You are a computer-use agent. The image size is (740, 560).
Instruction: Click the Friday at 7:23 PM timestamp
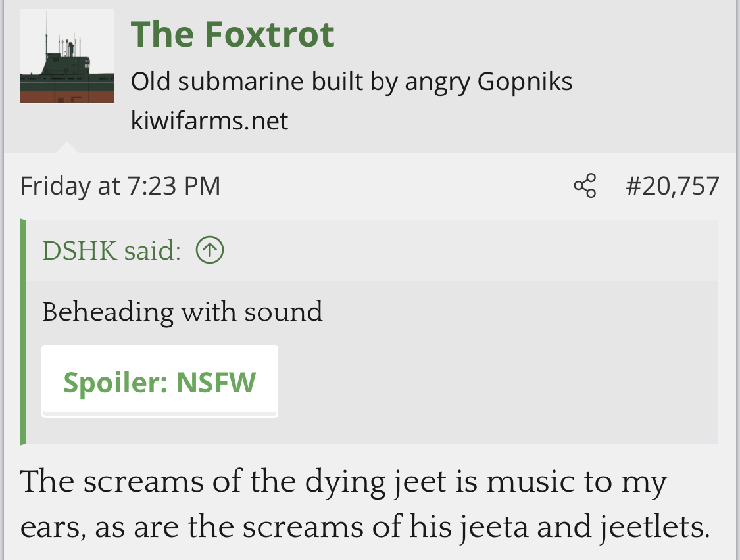coord(120,185)
